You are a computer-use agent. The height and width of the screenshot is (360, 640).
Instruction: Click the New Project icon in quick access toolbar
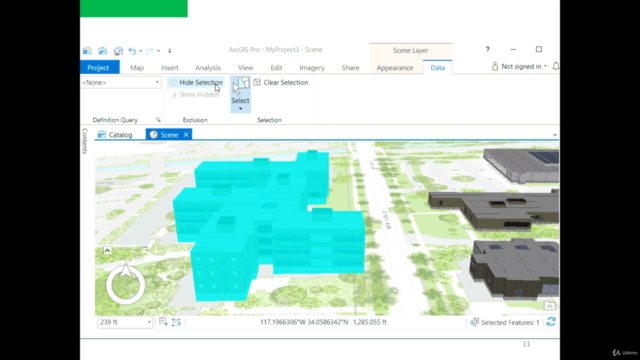point(87,51)
